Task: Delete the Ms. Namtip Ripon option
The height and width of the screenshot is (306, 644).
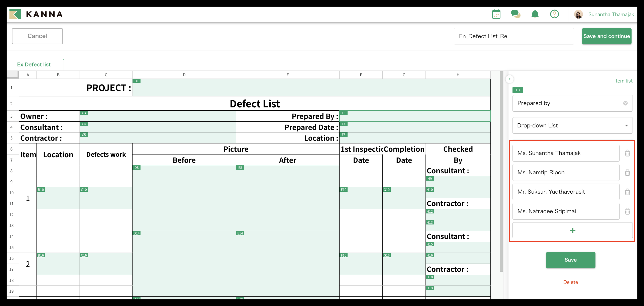Action: click(x=627, y=173)
